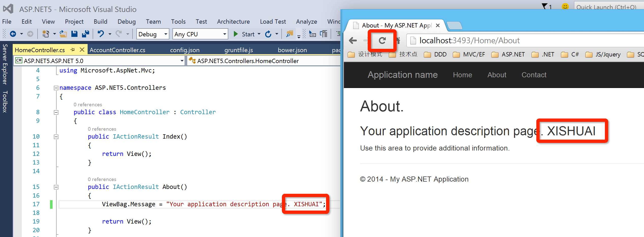Click the grayed Redo arrow icon
644x237 pixels.
119,34
